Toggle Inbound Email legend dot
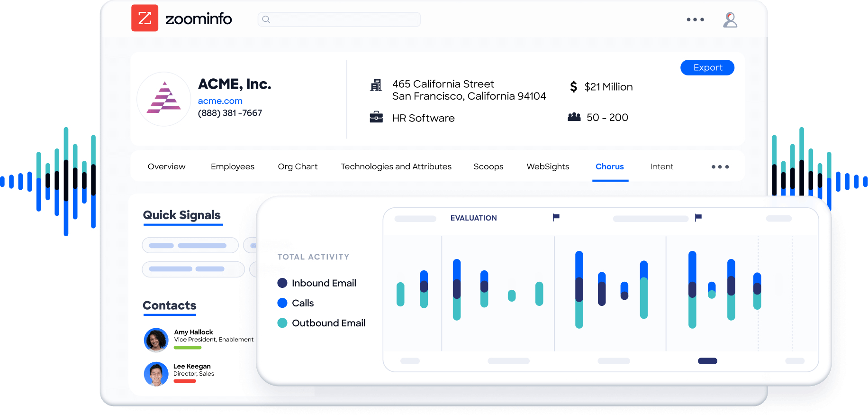Screen dimensions: 868x415 282,283
